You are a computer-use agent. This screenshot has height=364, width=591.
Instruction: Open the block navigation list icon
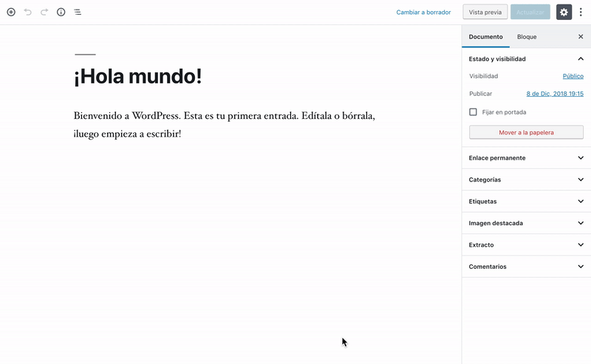click(x=78, y=13)
